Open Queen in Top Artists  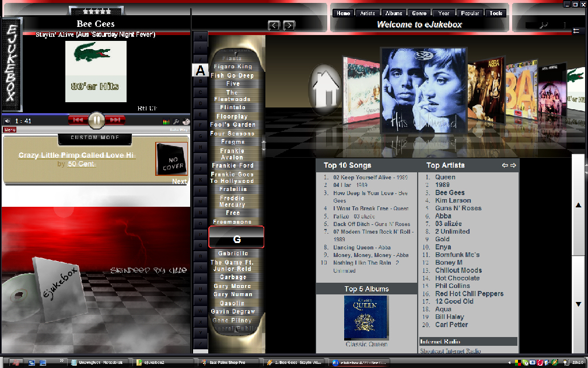445,177
